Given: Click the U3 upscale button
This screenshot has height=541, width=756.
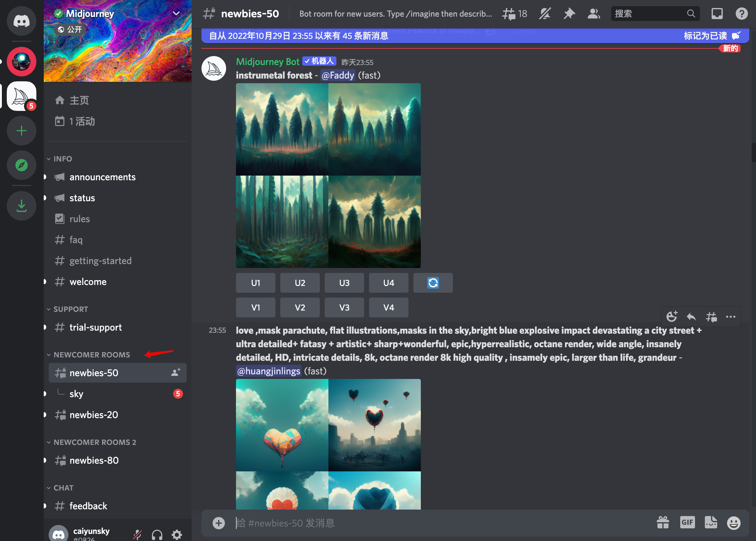Looking at the screenshot, I should [344, 283].
